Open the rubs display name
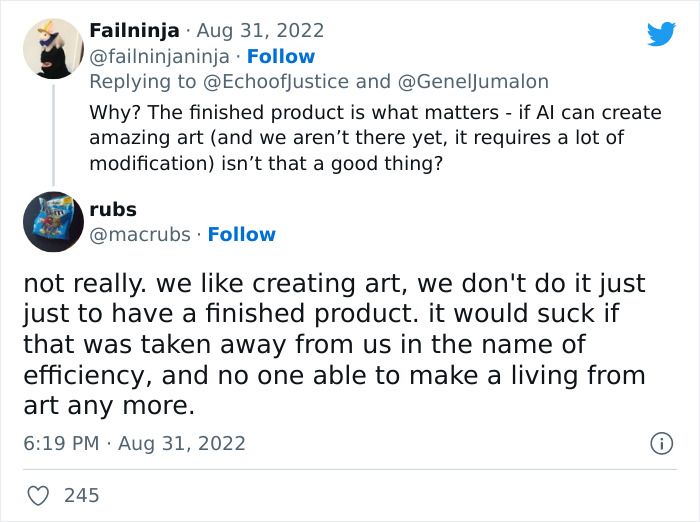This screenshot has height=522, width=700. click(113, 210)
